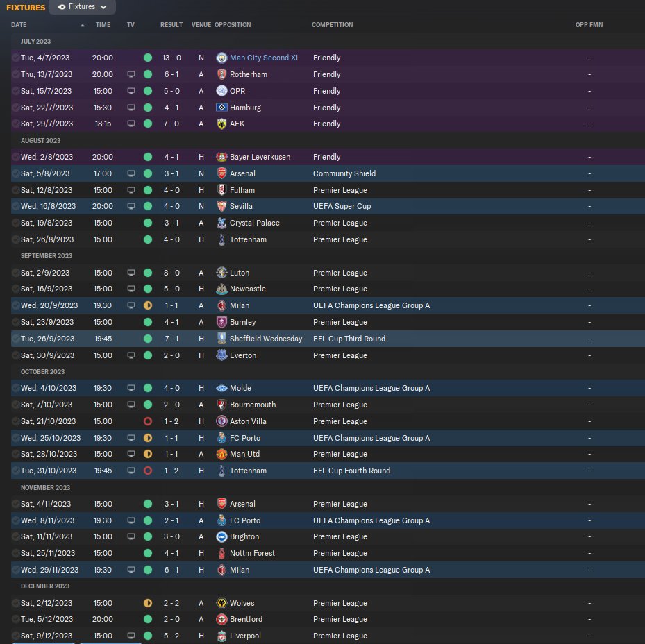Select the Community Shield competition text
The height and width of the screenshot is (644, 645).
[344, 173]
